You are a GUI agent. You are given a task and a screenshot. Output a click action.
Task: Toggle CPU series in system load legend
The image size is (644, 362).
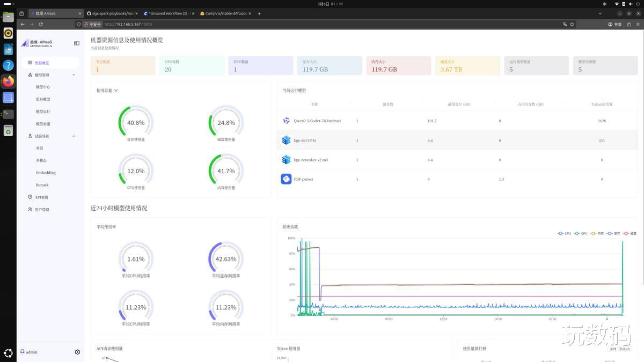tap(564, 234)
